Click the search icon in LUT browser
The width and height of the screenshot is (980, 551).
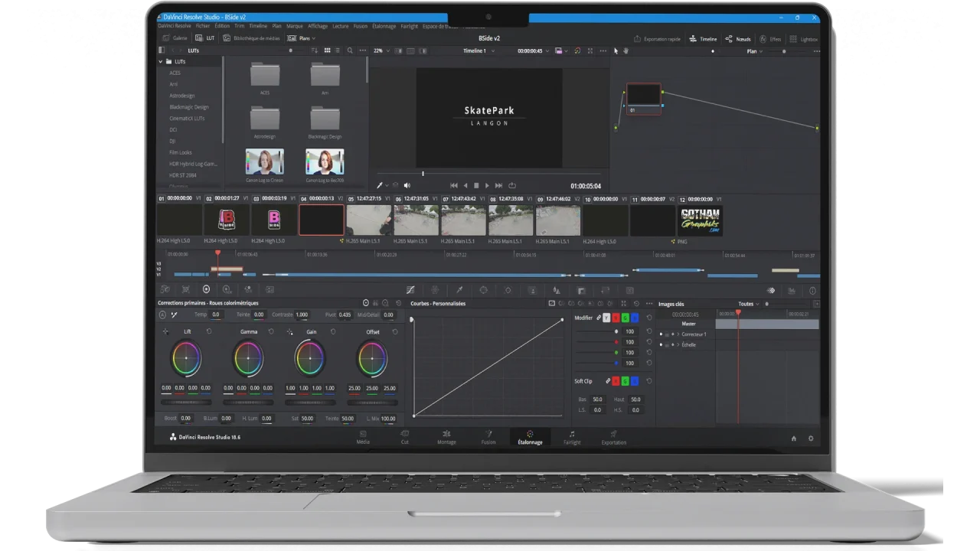(x=351, y=51)
